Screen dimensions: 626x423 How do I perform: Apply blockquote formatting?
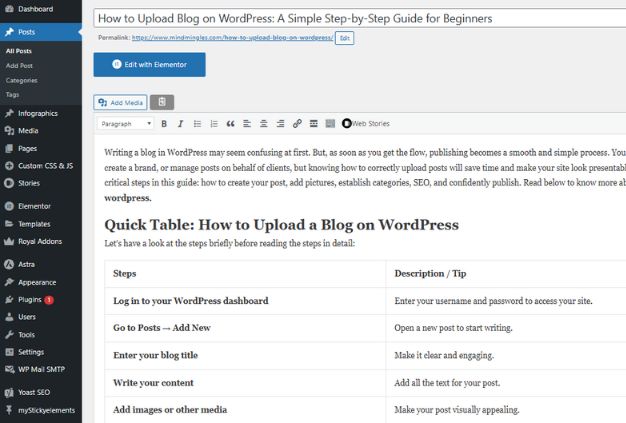click(x=231, y=124)
